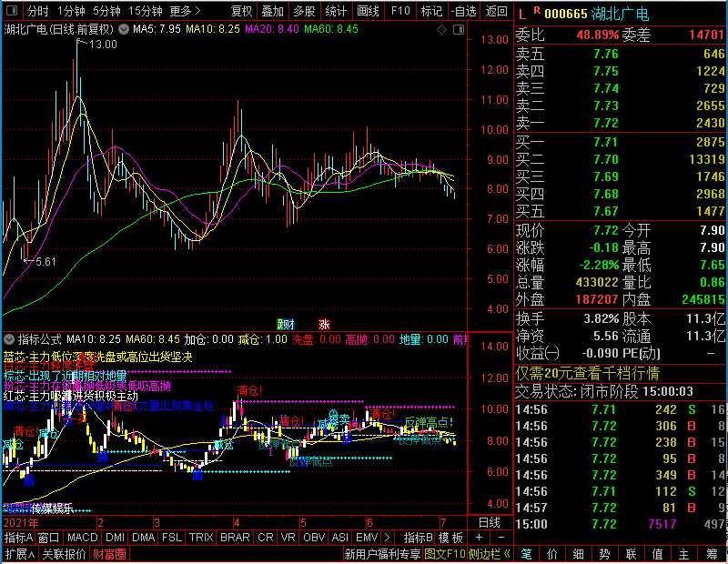Screen dimensions: 728x564
Task: Click the 湖北广电 stock name
Action: click(x=620, y=14)
